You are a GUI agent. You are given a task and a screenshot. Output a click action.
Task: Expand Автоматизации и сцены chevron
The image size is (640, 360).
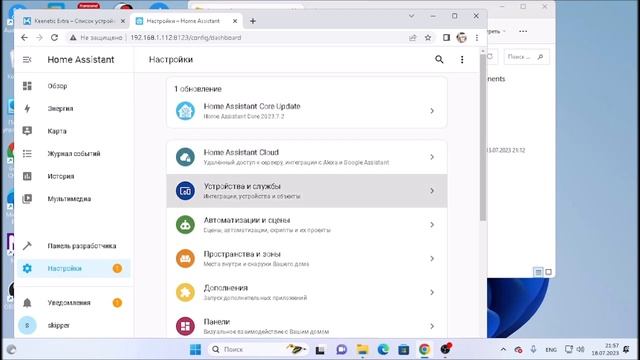pyautogui.click(x=432, y=224)
